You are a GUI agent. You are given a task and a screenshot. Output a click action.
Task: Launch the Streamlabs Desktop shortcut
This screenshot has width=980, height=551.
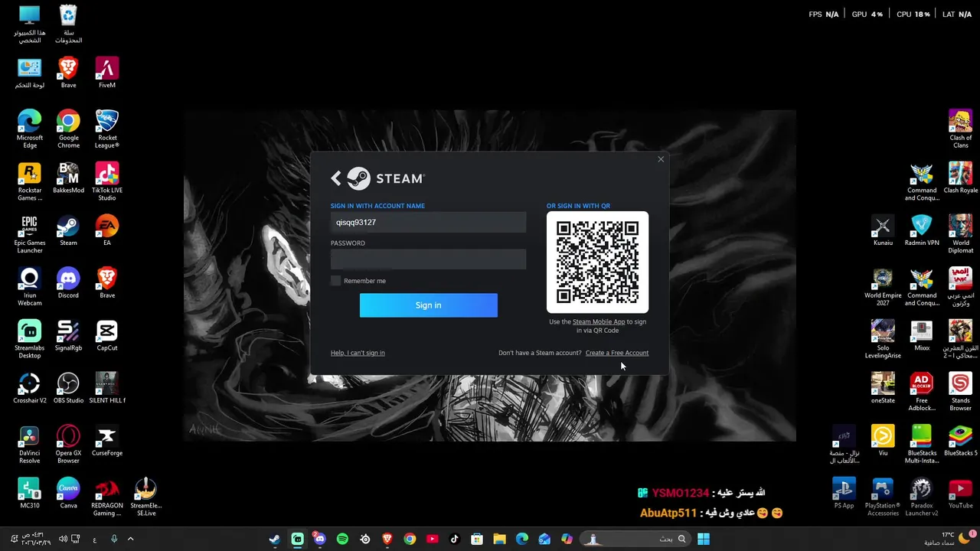coord(30,339)
